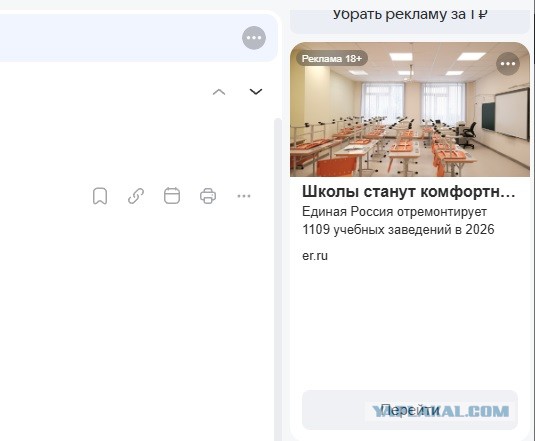Copy link with the chain icon
This screenshot has height=441, width=535.
pos(136,196)
